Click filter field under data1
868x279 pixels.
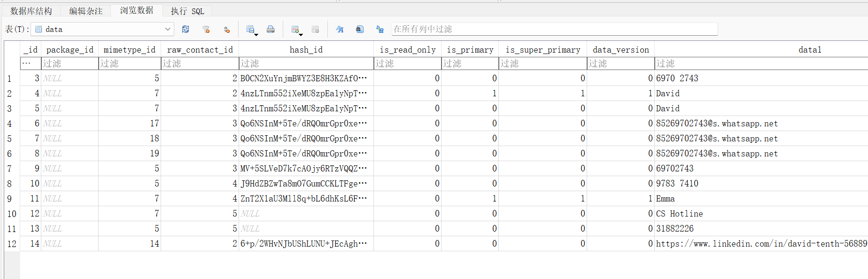point(761,63)
